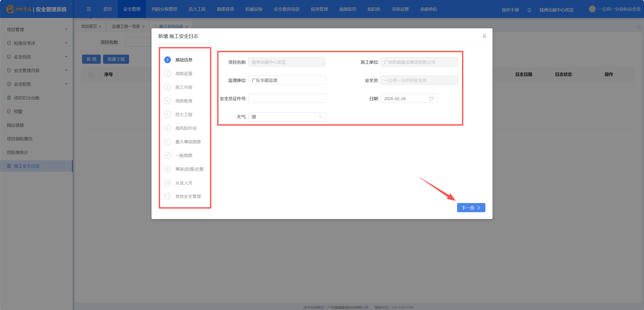Screen dimensions: 644x310
Task: Click step 2 岗前巡查 circle
Action: click(x=167, y=74)
